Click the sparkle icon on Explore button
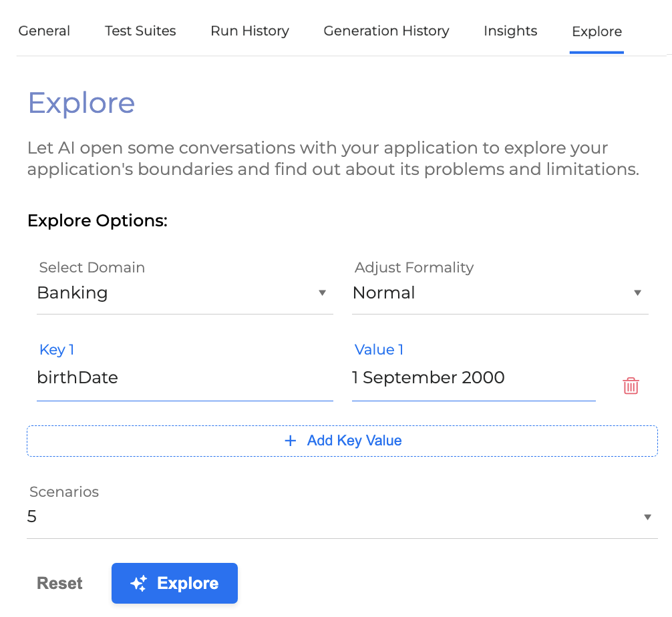This screenshot has height=617, width=672. point(138,583)
